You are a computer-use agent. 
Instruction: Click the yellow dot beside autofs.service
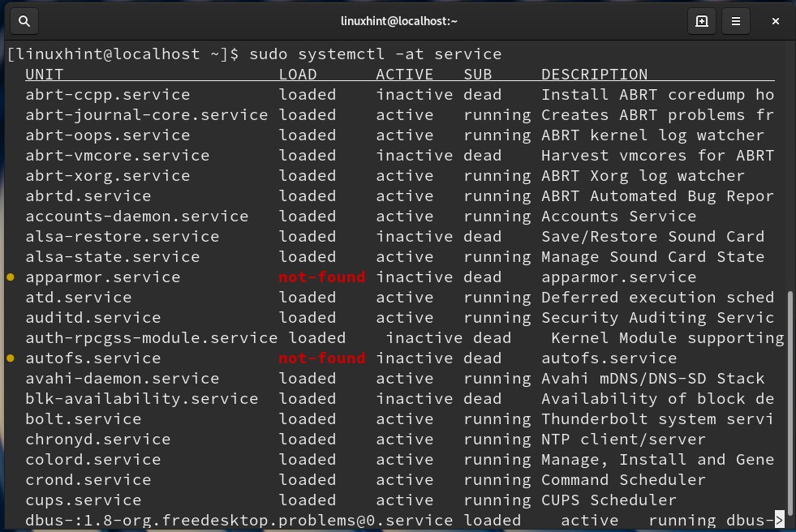[11, 358]
